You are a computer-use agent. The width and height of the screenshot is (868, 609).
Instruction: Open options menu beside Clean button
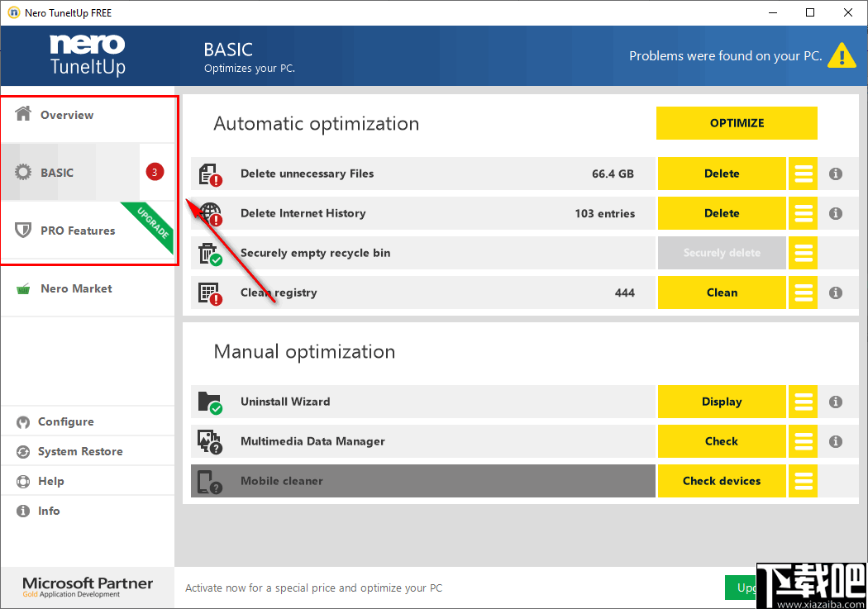point(803,293)
